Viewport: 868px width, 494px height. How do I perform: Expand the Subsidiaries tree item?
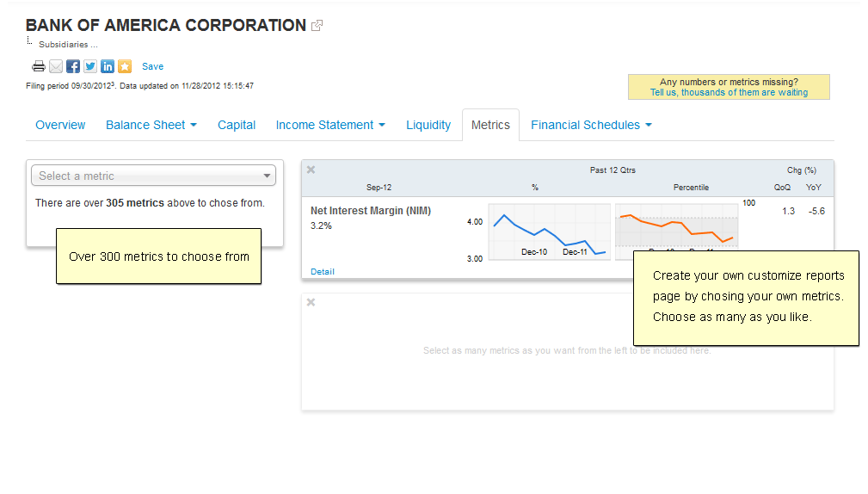68,44
